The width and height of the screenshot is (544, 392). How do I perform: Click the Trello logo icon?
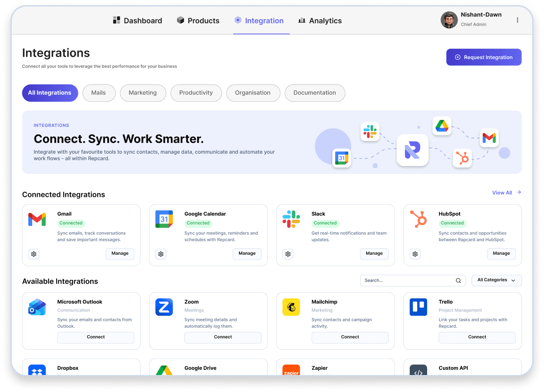point(418,307)
